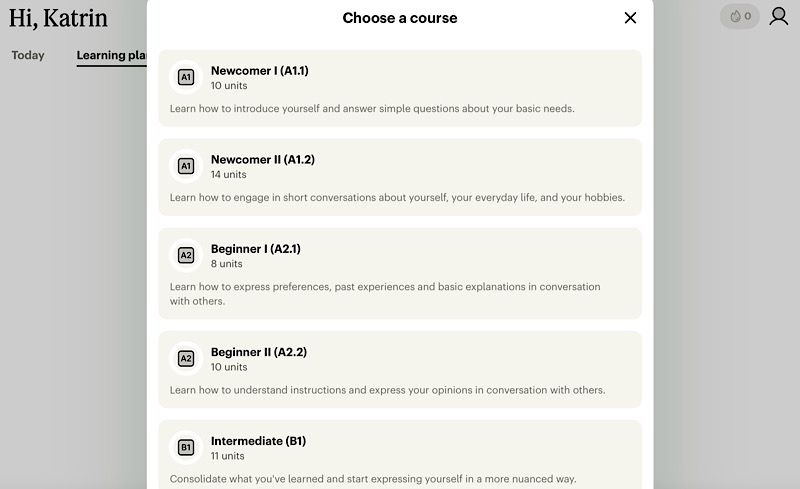Click the streak flame counter

740,16
